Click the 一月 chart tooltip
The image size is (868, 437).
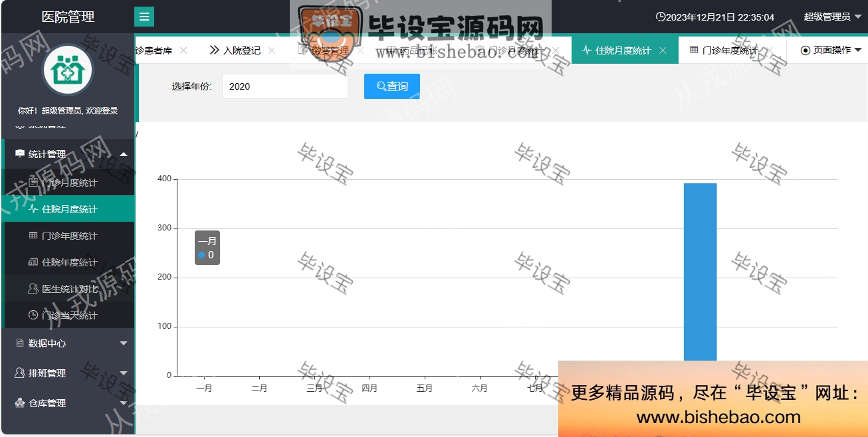click(207, 248)
